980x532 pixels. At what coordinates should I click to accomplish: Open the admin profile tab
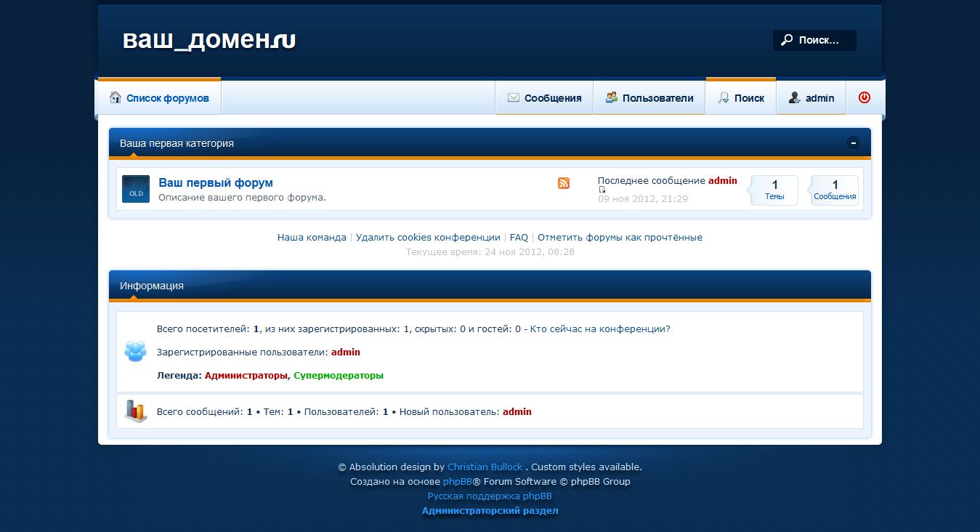pos(811,98)
